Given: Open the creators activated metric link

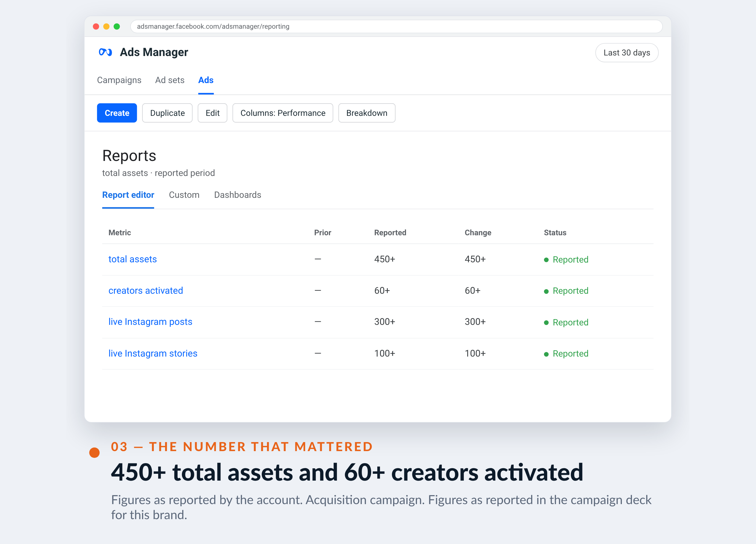Looking at the screenshot, I should click(x=146, y=291).
